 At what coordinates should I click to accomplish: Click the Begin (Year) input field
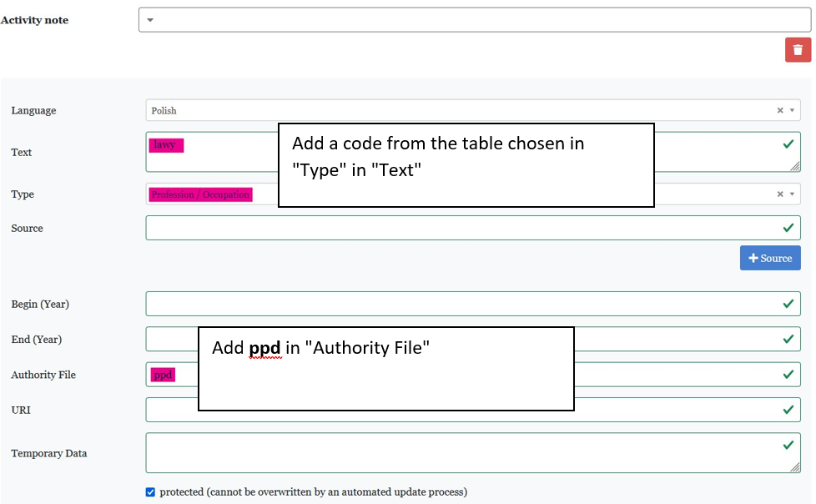459,304
